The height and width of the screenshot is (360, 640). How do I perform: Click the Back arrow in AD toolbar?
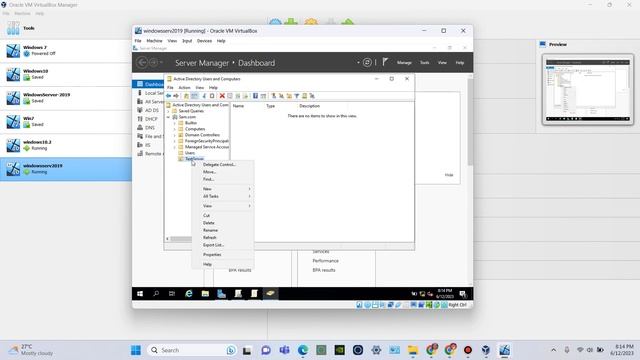coord(169,96)
